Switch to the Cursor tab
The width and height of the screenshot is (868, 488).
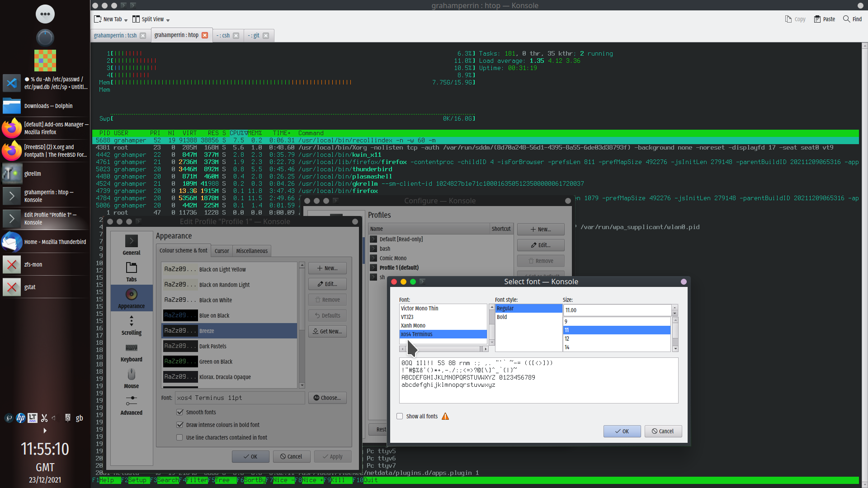(x=222, y=251)
